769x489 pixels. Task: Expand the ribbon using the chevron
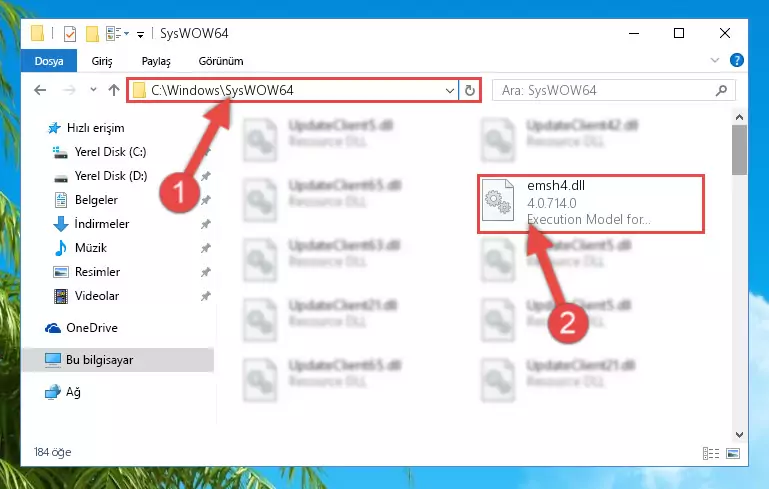715,60
